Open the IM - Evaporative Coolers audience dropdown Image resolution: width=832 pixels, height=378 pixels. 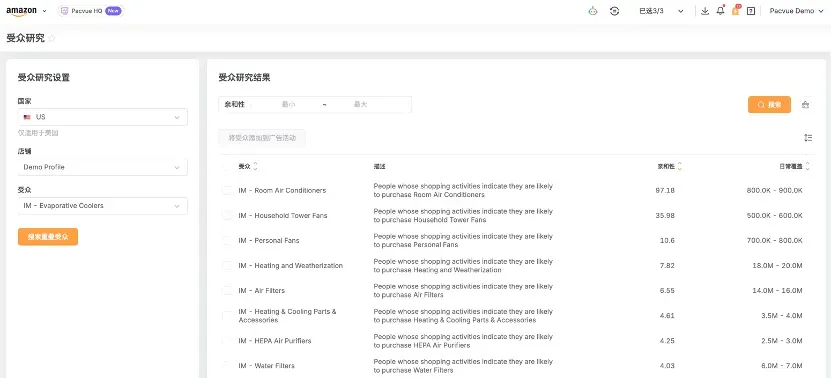coord(102,206)
